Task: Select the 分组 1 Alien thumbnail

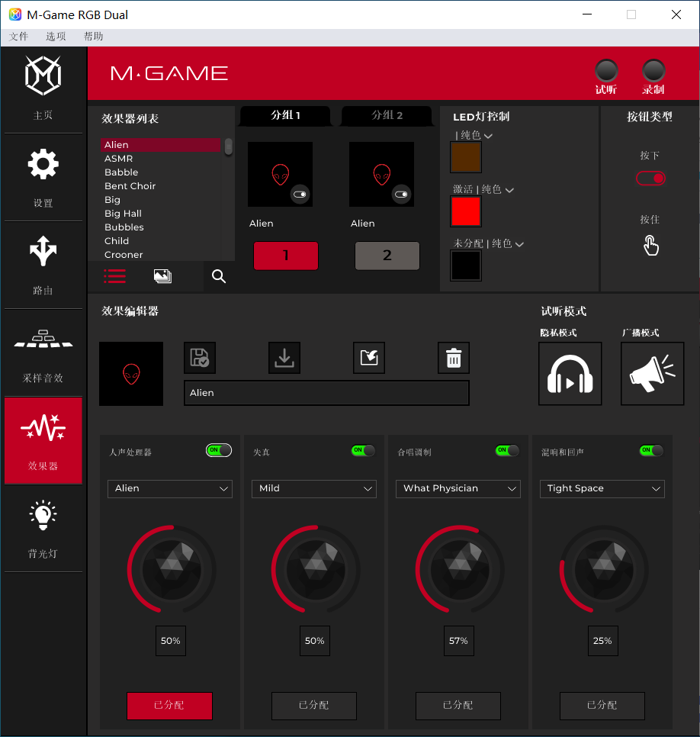Action: (280, 175)
